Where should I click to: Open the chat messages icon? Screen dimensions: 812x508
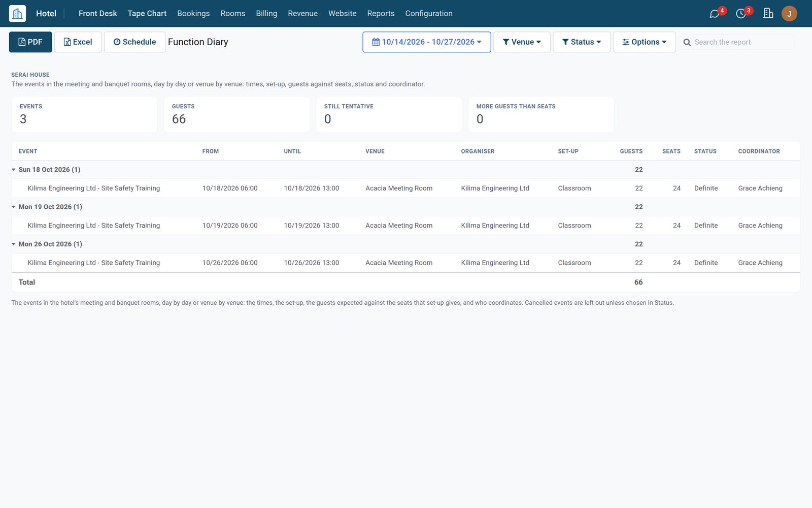pos(715,14)
